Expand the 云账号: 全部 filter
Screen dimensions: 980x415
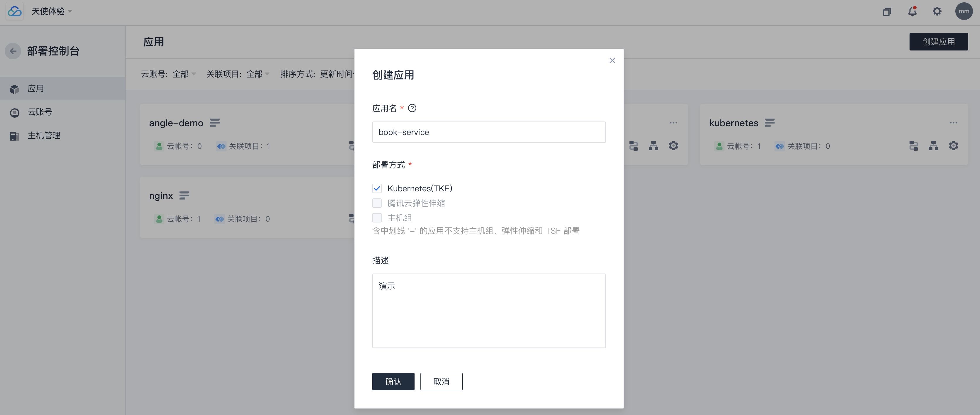169,74
